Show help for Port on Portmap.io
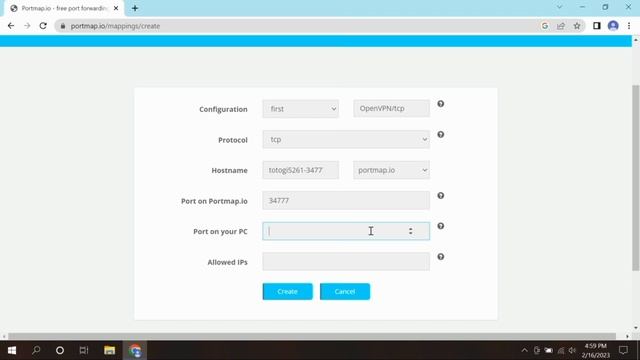The image size is (640, 360). [440, 196]
